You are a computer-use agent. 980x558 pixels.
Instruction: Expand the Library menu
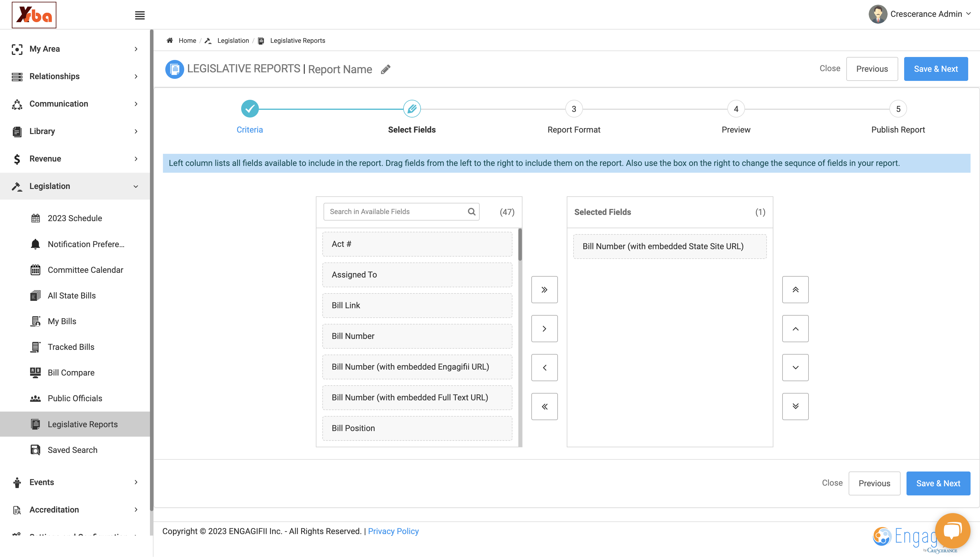[75, 131]
